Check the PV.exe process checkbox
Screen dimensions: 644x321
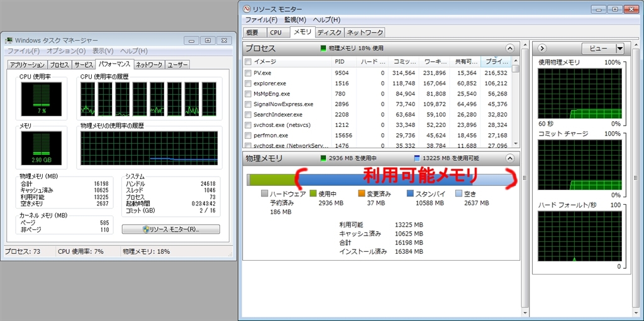point(248,73)
